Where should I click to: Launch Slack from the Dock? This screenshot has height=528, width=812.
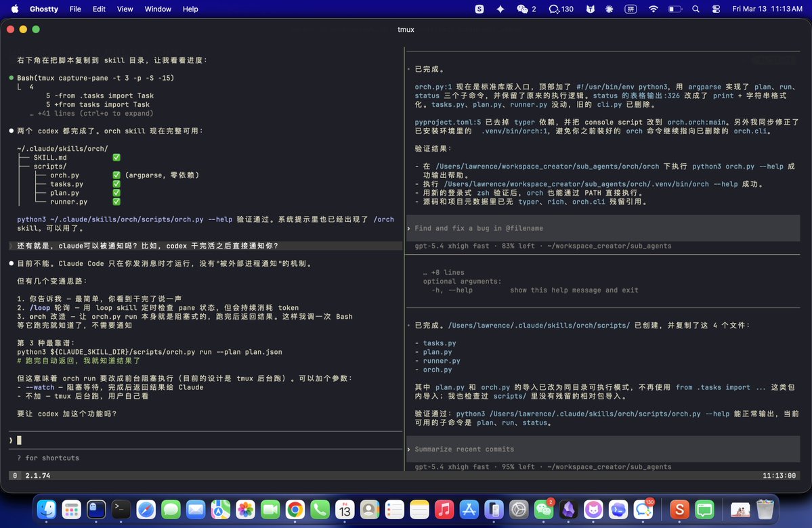pyautogui.click(x=679, y=508)
